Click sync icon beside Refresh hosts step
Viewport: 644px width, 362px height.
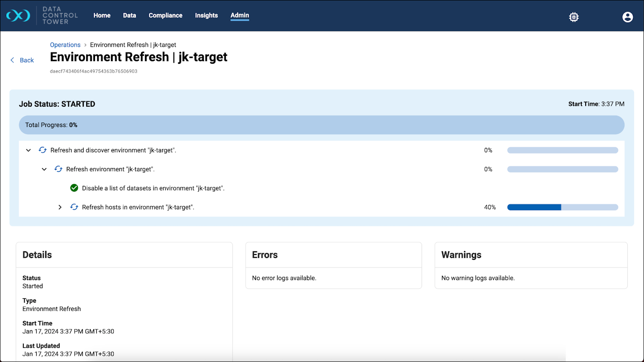[x=74, y=207]
